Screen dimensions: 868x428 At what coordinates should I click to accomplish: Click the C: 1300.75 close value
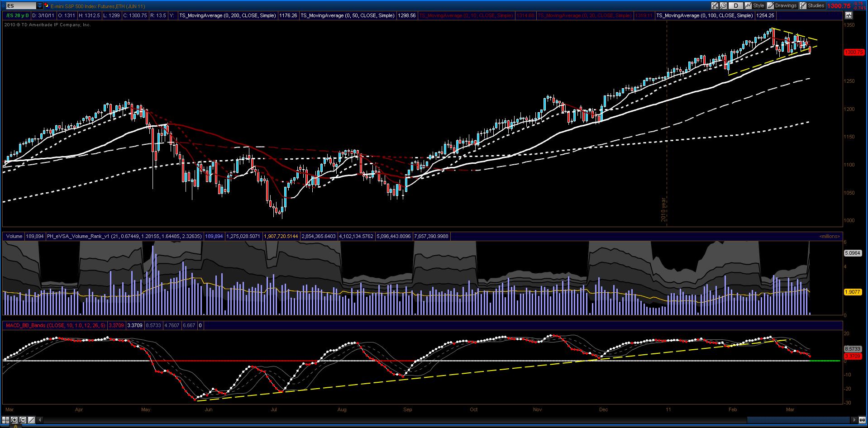point(135,15)
